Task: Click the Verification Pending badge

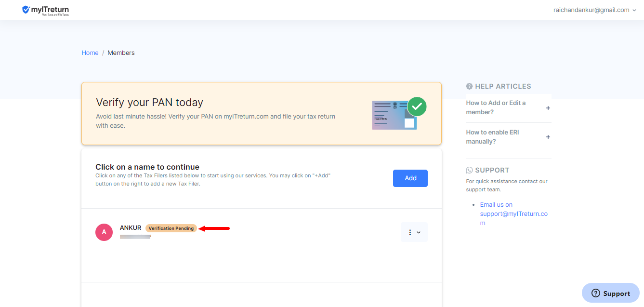Action: [x=171, y=228]
